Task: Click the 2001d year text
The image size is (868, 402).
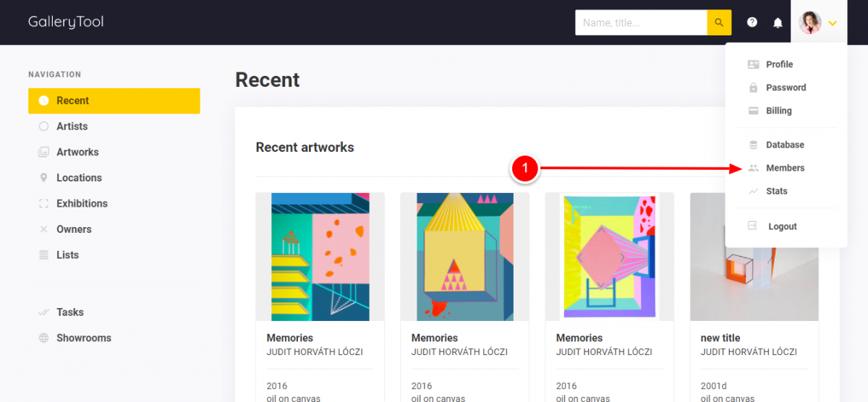Action: (715, 386)
